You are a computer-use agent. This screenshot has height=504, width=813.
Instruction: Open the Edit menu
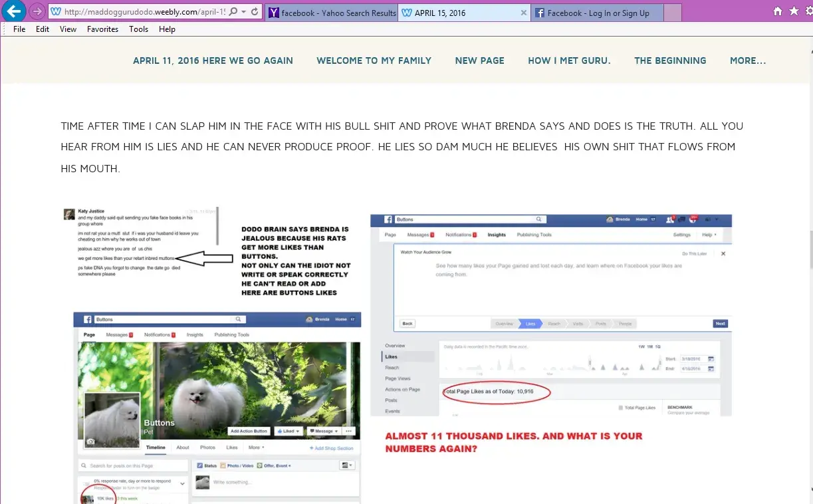43,29
